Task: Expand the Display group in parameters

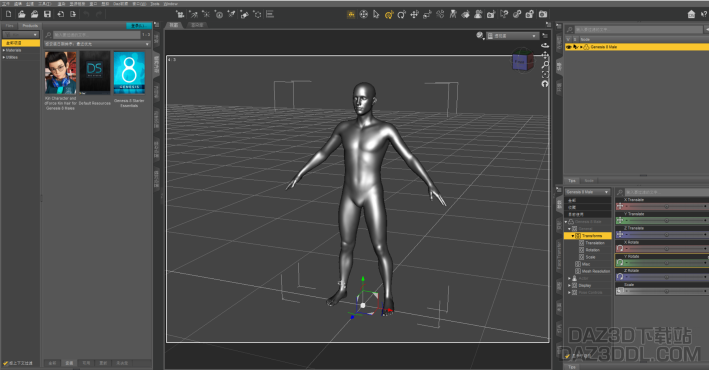Action: tap(569, 285)
